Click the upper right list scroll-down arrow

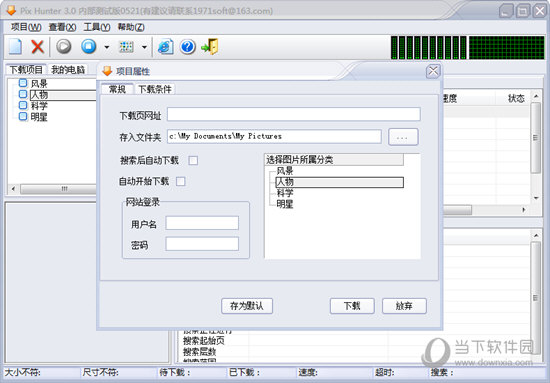[536, 198]
